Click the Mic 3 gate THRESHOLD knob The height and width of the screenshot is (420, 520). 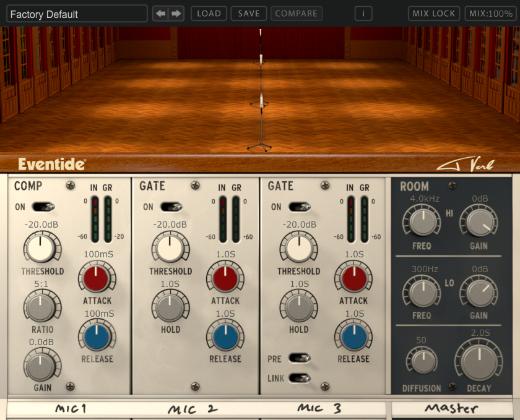(298, 247)
